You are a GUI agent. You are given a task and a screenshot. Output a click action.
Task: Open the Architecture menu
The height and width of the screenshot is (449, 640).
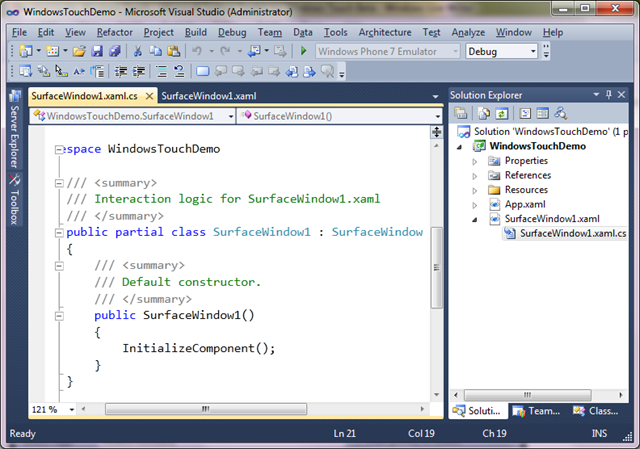tap(385, 32)
